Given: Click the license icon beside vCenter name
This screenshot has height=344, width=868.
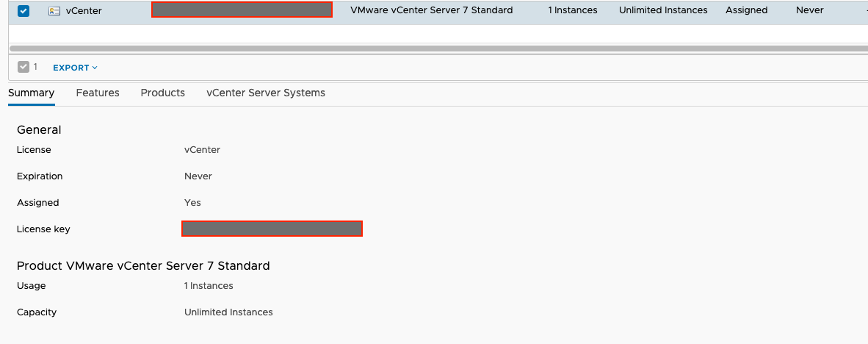Looking at the screenshot, I should pyautogui.click(x=54, y=11).
